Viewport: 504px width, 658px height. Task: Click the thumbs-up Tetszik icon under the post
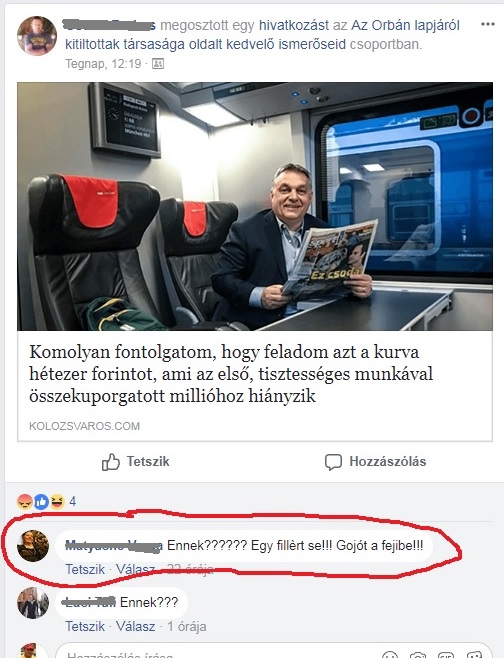[111, 462]
